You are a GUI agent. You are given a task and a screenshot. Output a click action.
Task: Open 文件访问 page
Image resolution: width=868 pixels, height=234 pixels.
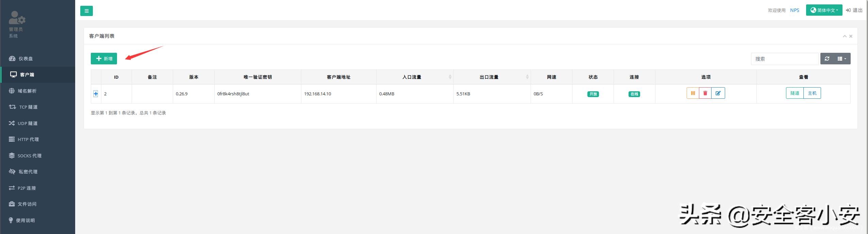coord(37,204)
